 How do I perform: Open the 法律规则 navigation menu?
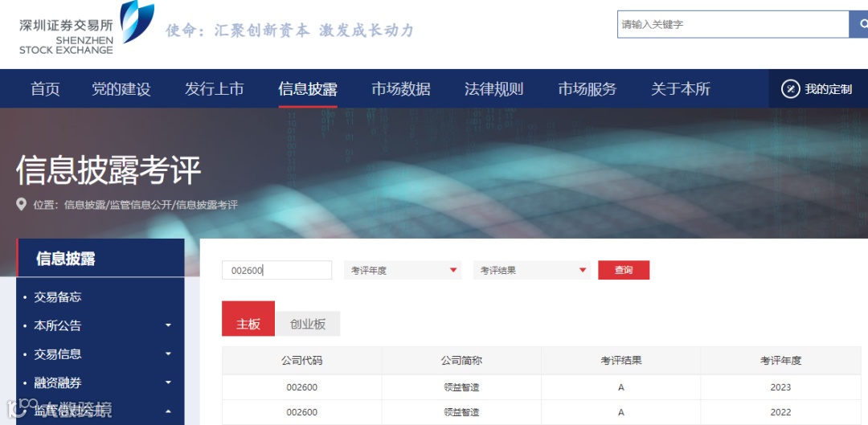tap(493, 88)
